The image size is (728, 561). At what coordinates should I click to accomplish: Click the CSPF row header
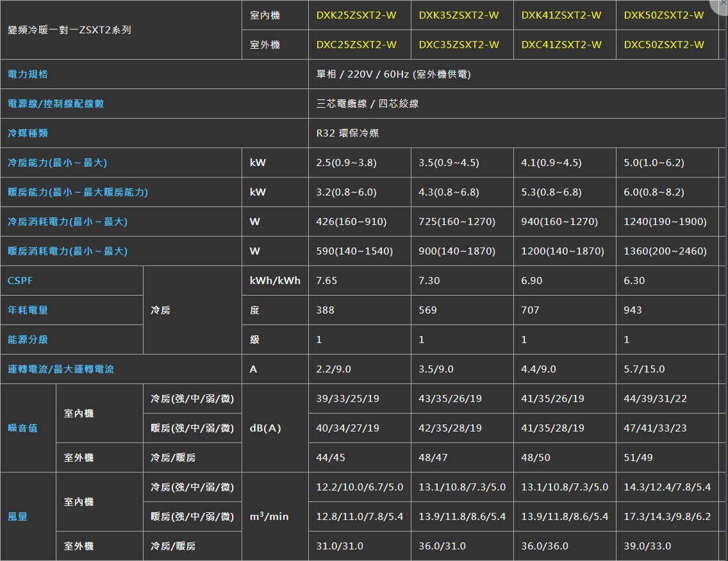[x=20, y=281]
